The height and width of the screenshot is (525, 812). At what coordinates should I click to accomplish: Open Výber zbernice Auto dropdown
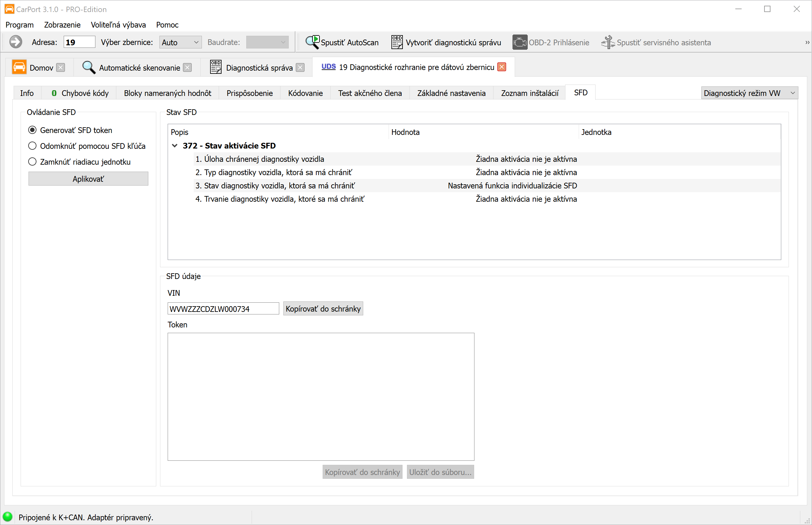180,42
